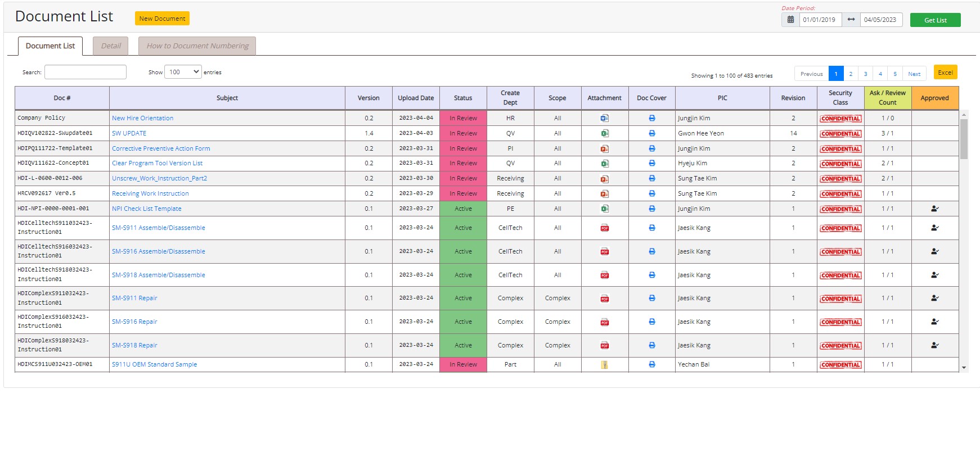The height and width of the screenshot is (461, 980).
Task: Go to the Next page of entries
Action: pos(914,74)
